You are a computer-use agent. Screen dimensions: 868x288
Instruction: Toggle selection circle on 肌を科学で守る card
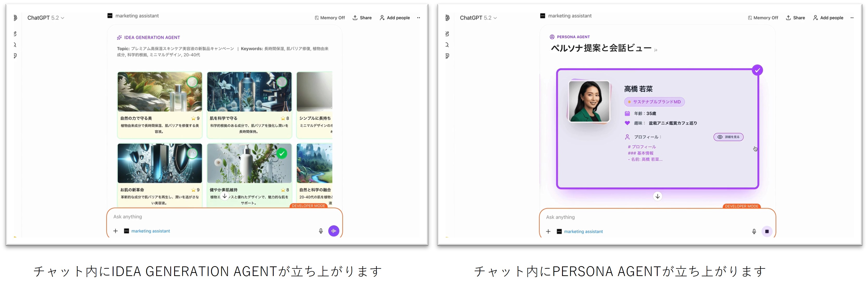point(282,82)
